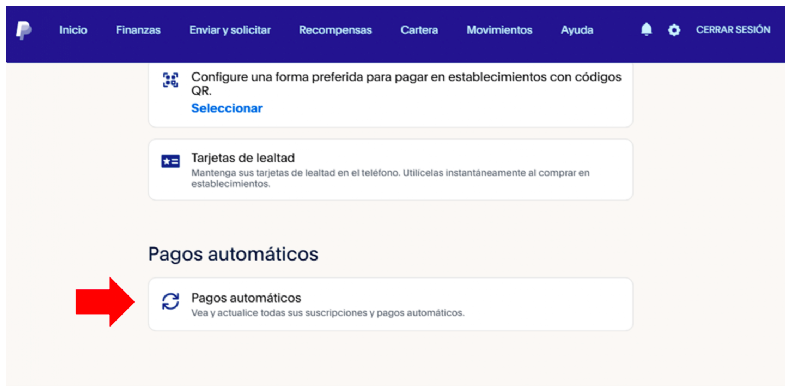Click the PayPal logo icon
Screen dimensions: 791x392
tap(23, 30)
